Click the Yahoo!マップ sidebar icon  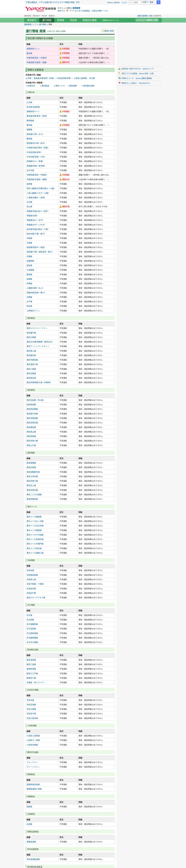click(120, 69)
